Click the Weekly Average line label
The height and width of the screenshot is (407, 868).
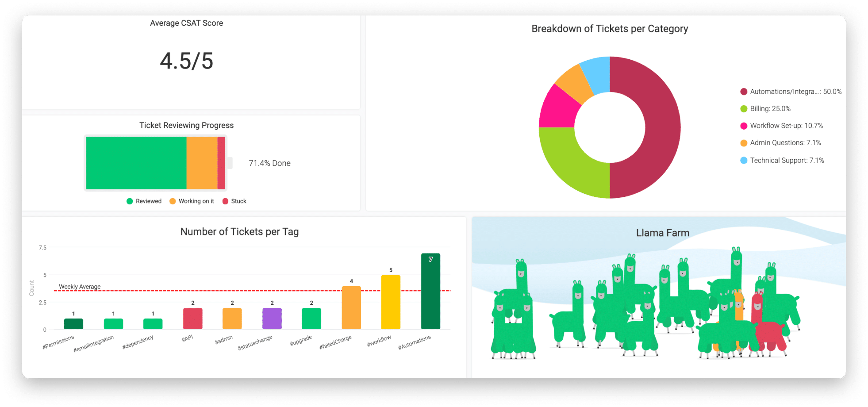80,287
